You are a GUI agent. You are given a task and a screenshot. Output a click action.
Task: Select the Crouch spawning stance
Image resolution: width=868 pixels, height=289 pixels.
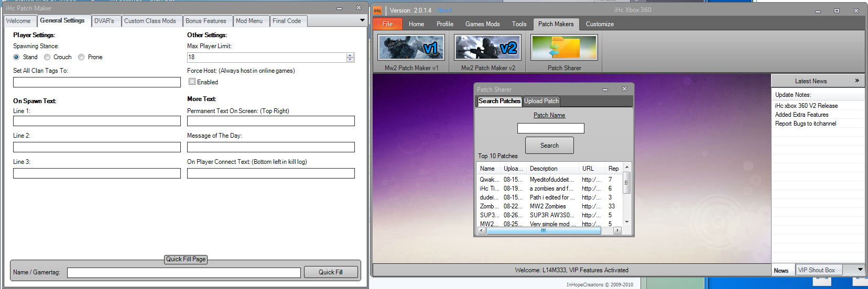pyautogui.click(x=47, y=57)
